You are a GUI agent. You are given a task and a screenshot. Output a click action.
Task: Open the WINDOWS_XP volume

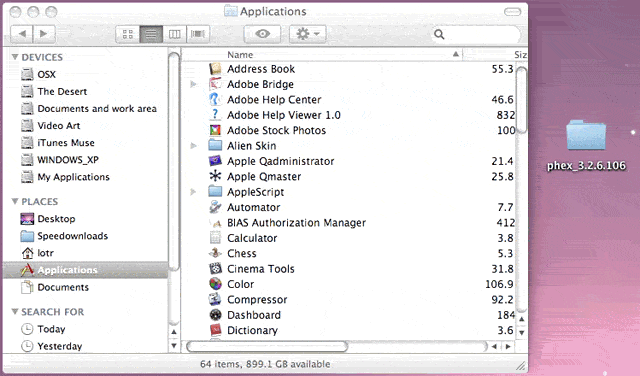point(60,160)
